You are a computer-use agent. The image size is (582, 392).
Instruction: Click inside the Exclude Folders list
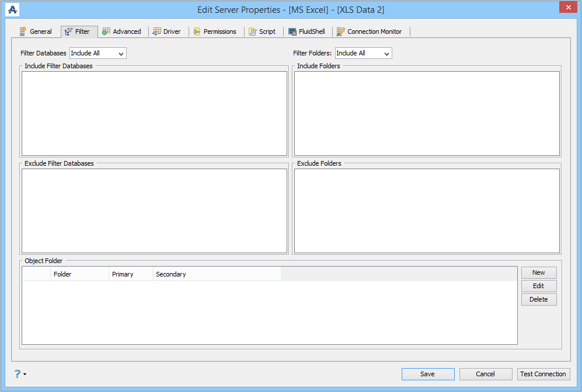(x=427, y=211)
